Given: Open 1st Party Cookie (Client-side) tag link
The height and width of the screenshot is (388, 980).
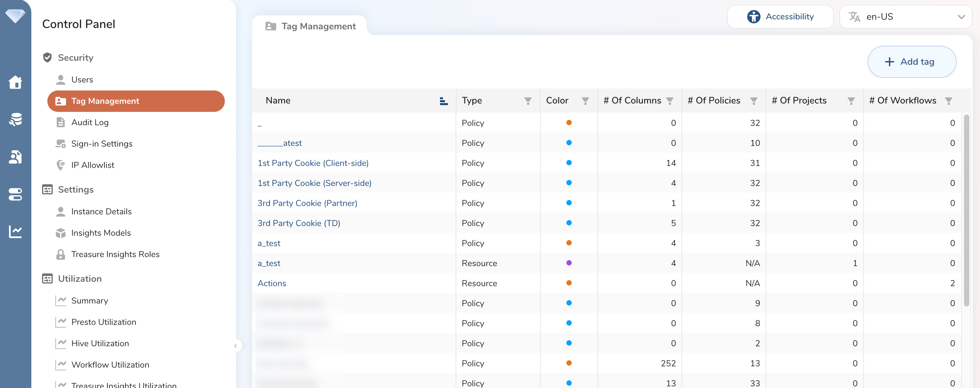Looking at the screenshot, I should point(313,163).
